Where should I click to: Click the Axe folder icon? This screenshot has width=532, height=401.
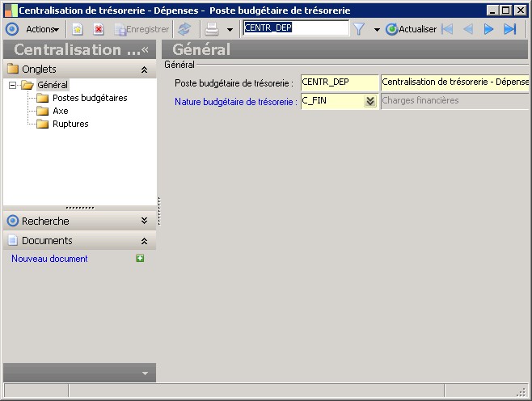(42, 111)
